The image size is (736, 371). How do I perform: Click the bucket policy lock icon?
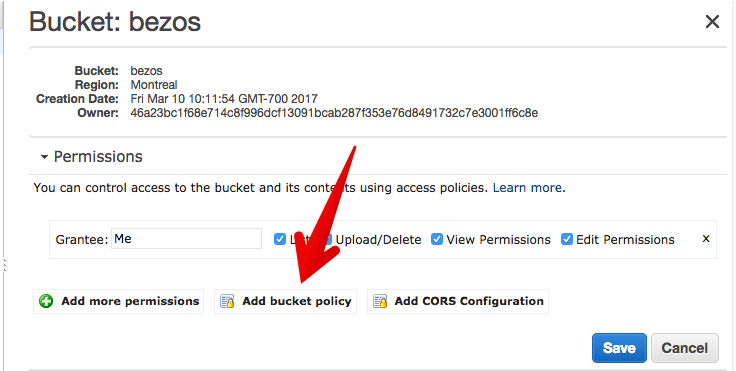pos(228,301)
